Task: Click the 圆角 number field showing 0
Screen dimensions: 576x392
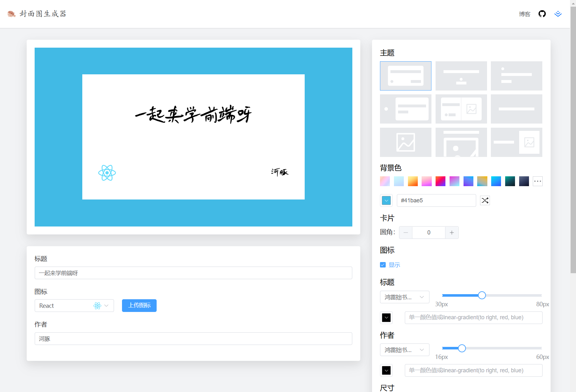Action: (x=429, y=233)
